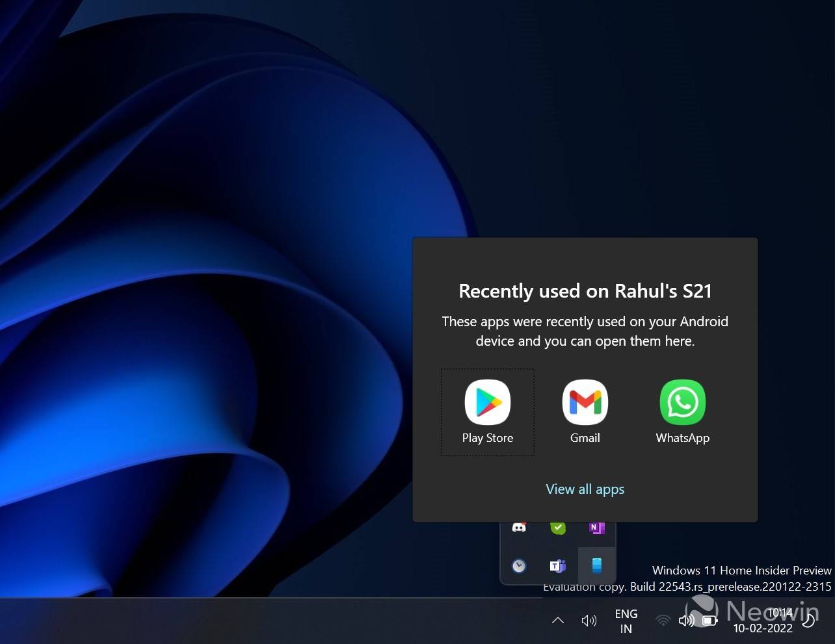
Task: Open the green checkmark to-do app
Action: (557, 527)
